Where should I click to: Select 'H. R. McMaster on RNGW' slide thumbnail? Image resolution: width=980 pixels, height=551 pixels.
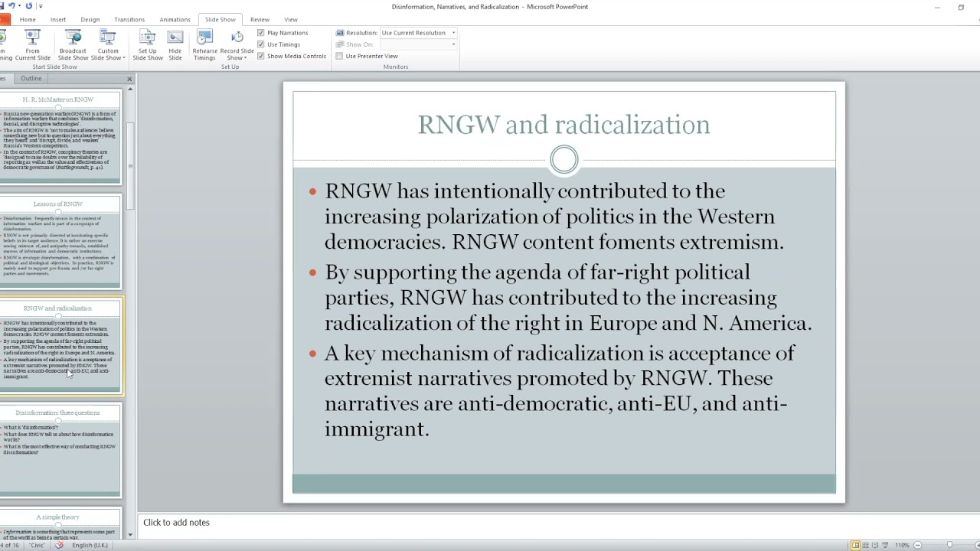(x=60, y=137)
